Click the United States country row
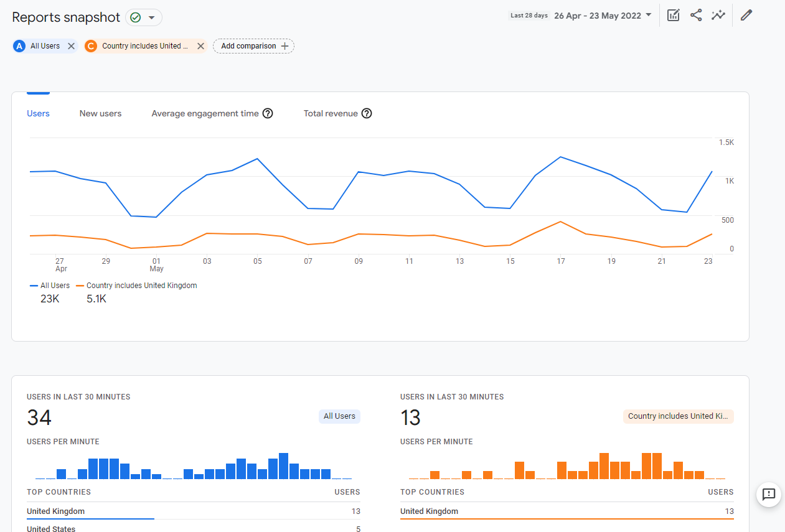Viewport: 785px width, 532px height. tap(51, 528)
